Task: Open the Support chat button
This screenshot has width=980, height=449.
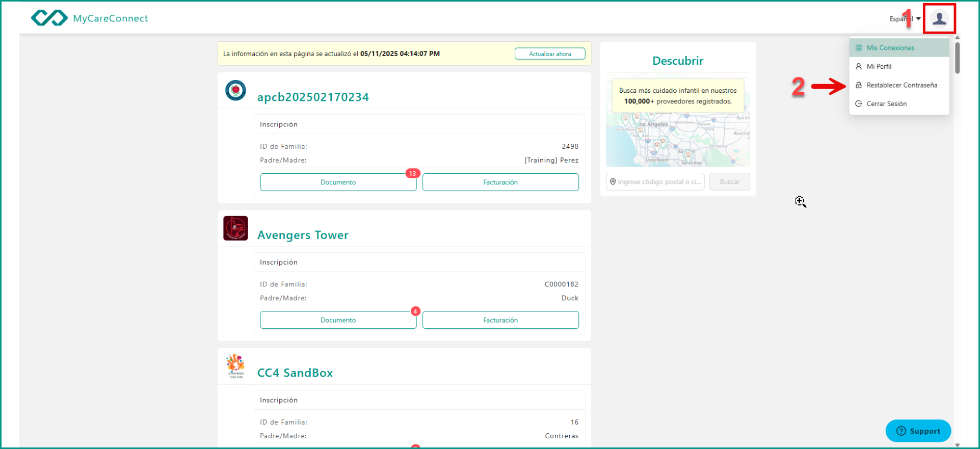Action: pos(918,431)
